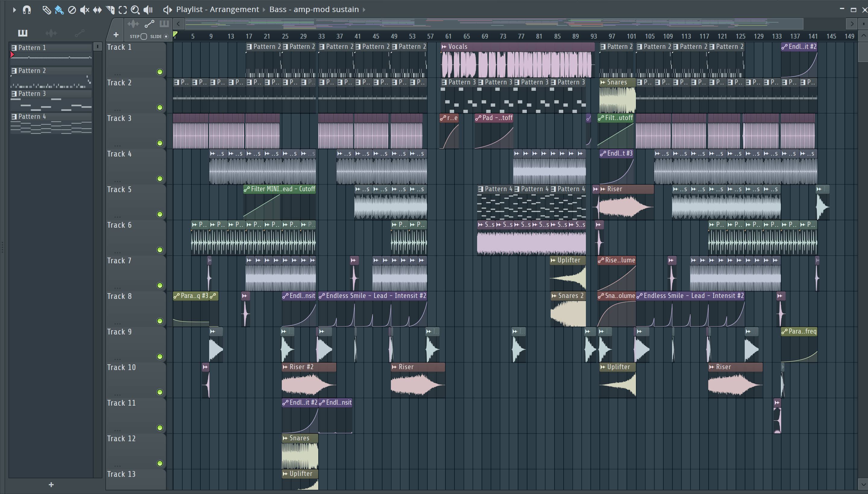Click bar 61 on the timeline ruler
The image size is (868, 494).
[448, 36]
